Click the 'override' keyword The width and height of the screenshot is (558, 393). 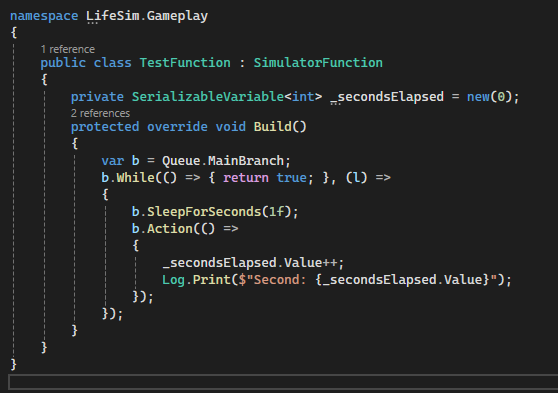coord(177,127)
